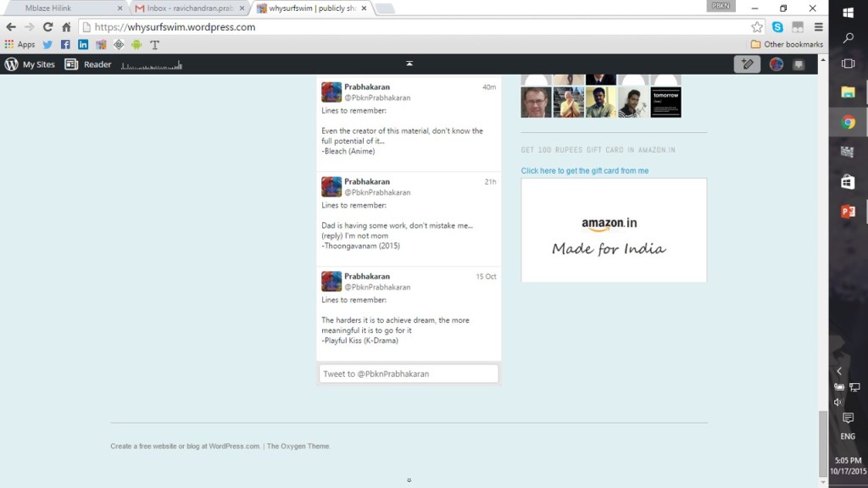Screen dimensions: 868x488
Task: Click the Skype extension icon
Action: tap(777, 27)
